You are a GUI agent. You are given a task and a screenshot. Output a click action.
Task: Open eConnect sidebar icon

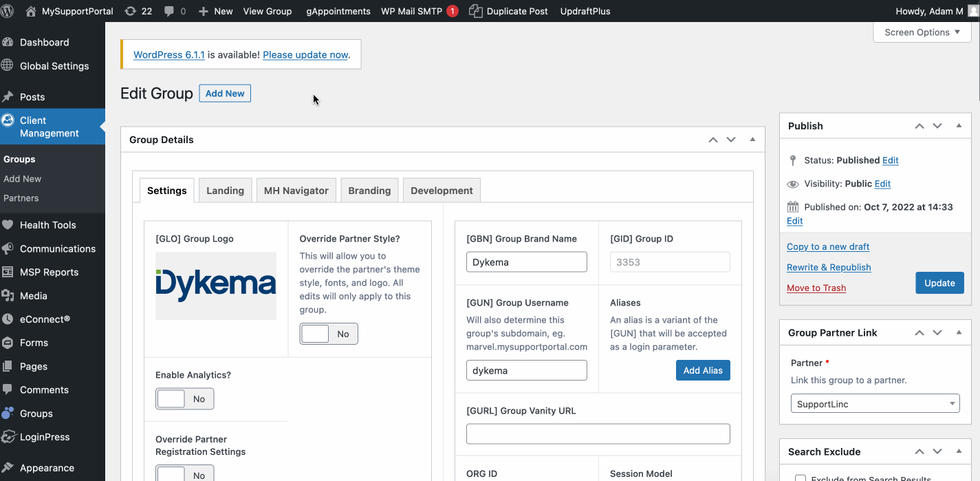(8, 319)
